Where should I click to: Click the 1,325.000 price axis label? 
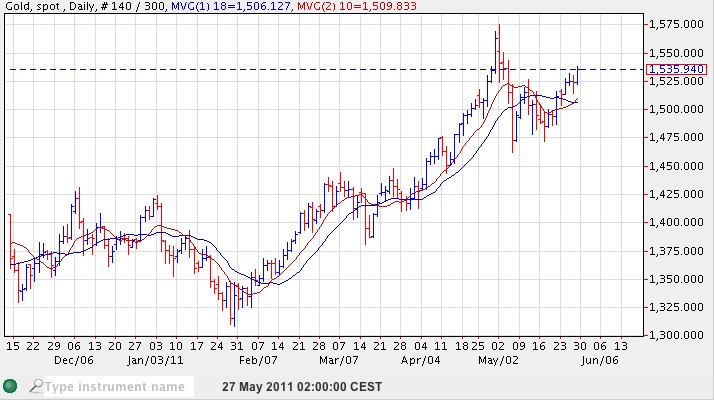coord(676,307)
